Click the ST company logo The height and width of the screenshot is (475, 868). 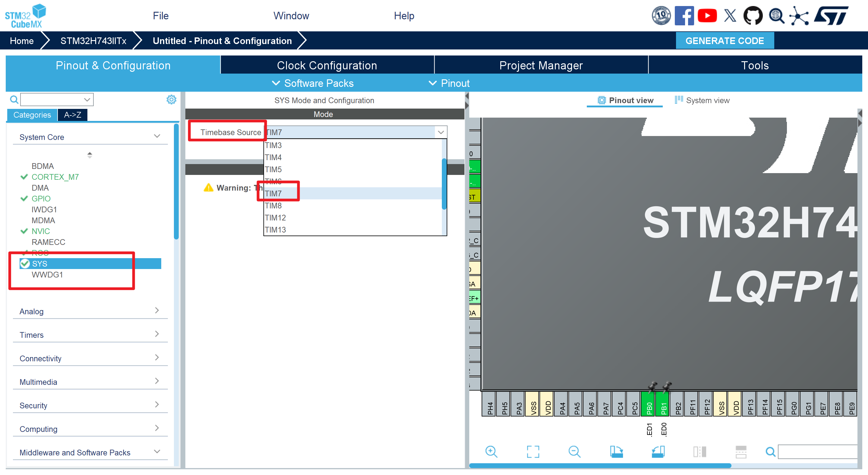pyautogui.click(x=831, y=15)
